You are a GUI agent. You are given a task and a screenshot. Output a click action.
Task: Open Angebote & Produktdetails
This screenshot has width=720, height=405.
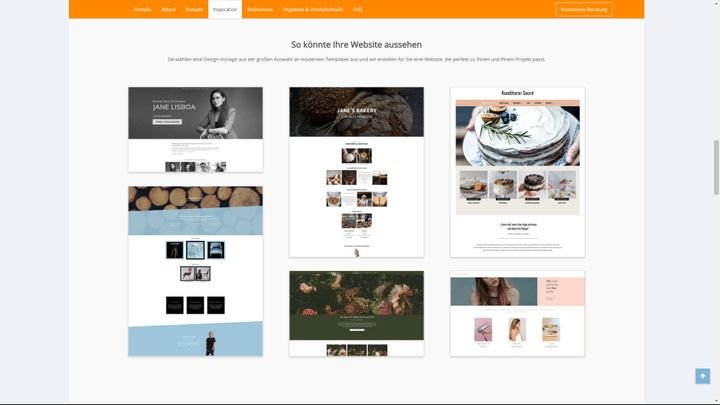pyautogui.click(x=313, y=9)
